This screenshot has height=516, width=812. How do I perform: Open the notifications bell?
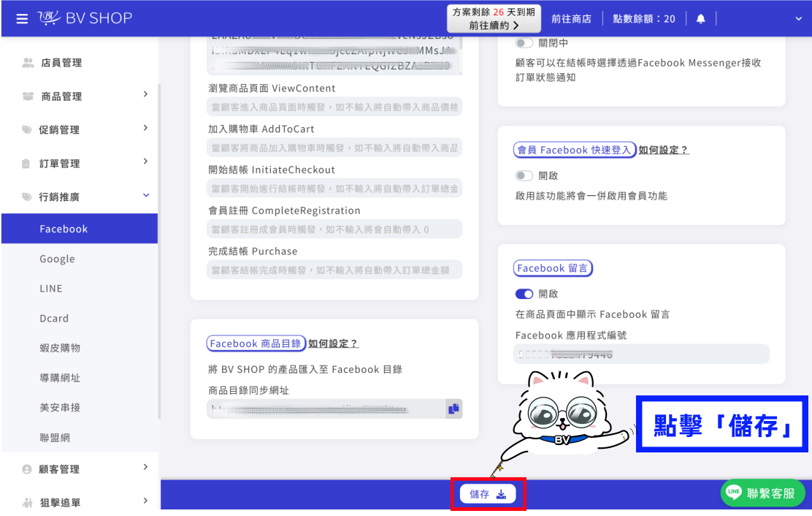tap(701, 19)
